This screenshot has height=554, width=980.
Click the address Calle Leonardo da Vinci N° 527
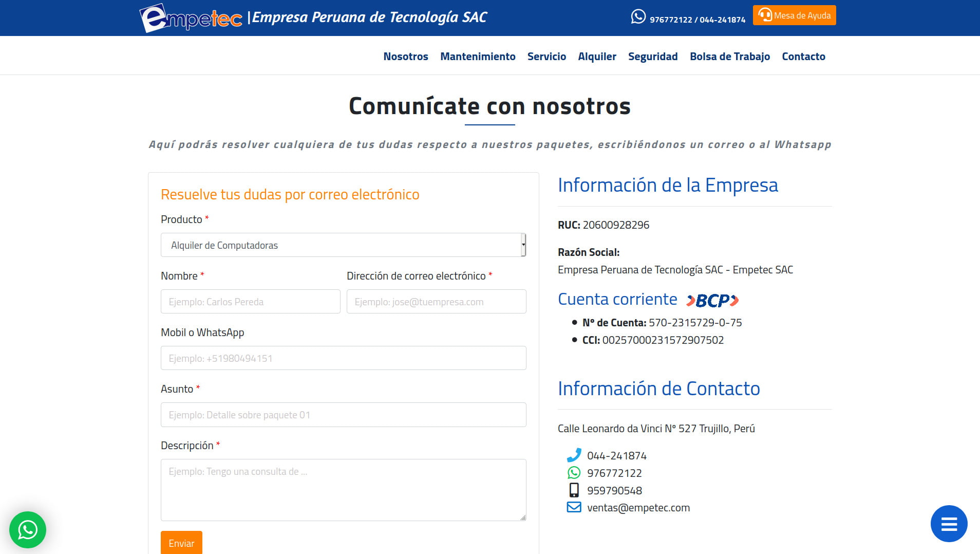click(x=656, y=429)
